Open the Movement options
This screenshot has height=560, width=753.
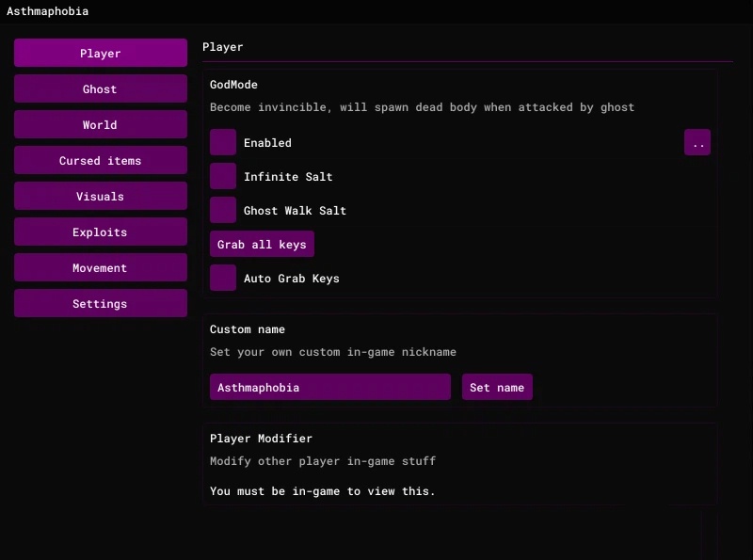100,267
